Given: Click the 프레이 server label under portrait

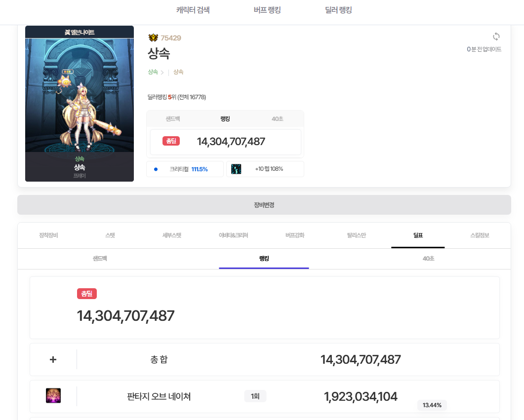Looking at the screenshot, I should pos(80,176).
